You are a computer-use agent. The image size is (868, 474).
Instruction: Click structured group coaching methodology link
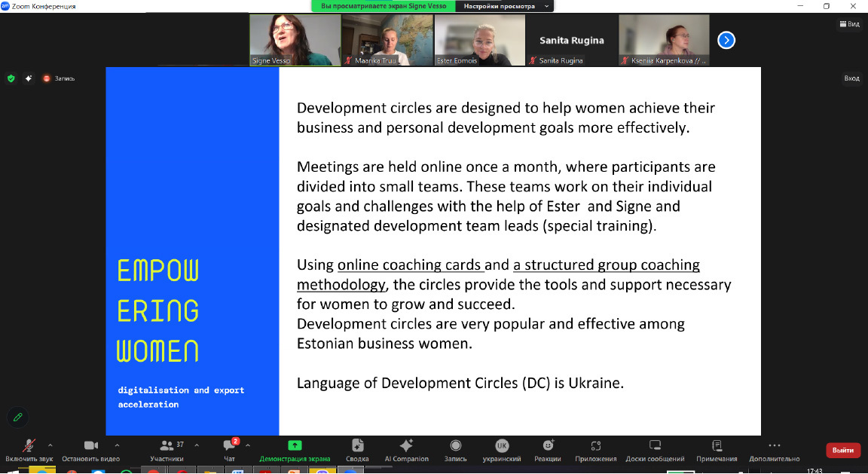click(x=498, y=274)
